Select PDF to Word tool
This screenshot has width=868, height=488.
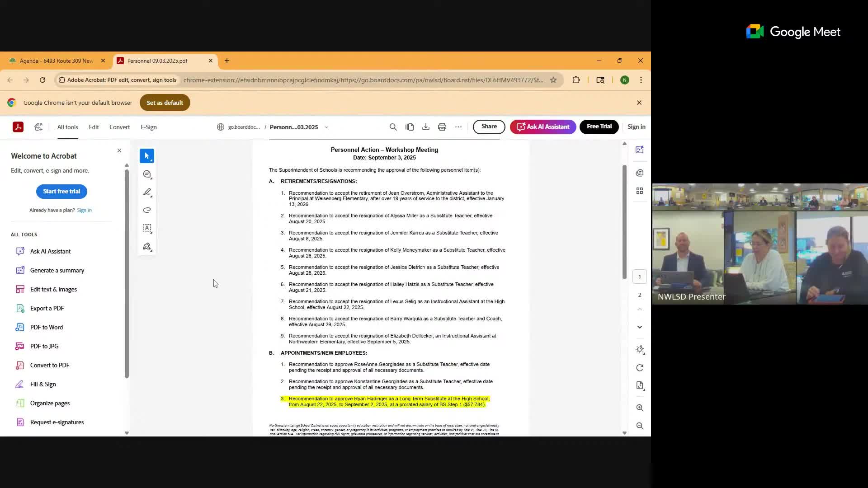point(46,327)
